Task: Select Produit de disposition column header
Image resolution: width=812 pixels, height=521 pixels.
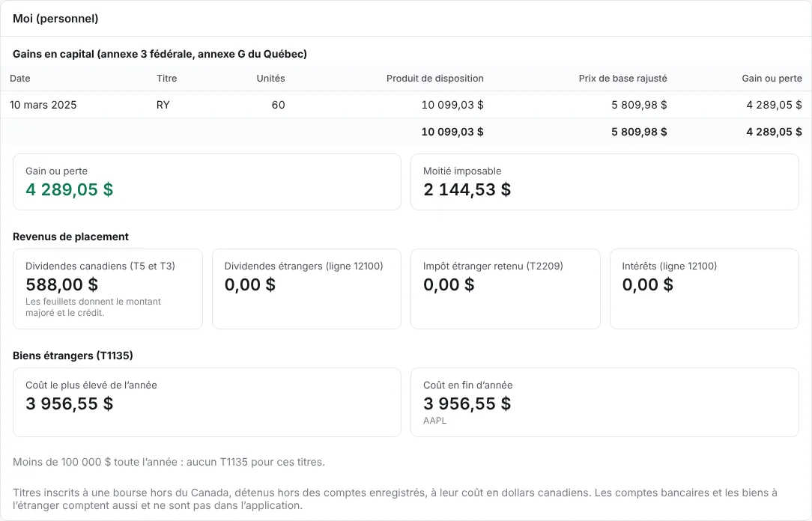Action: (x=435, y=78)
